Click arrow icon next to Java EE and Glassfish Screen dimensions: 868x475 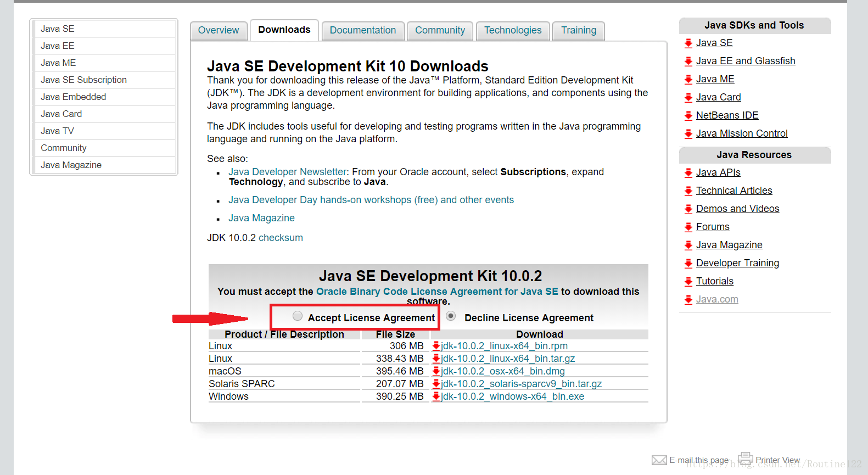point(688,61)
